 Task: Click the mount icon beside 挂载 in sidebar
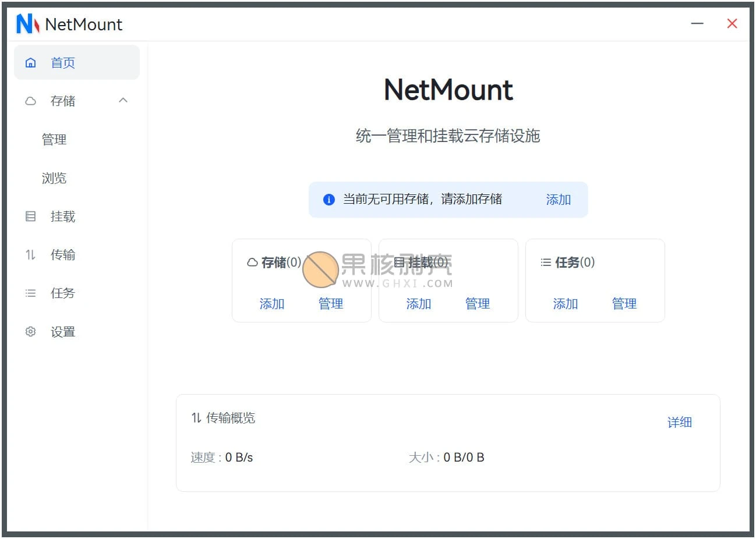[x=31, y=217]
